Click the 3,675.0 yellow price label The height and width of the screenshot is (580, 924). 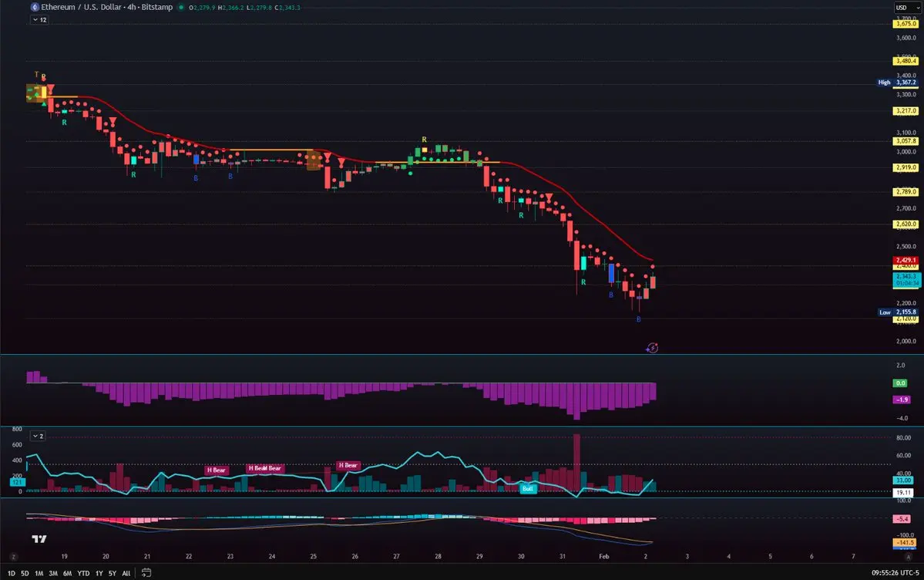pos(906,24)
